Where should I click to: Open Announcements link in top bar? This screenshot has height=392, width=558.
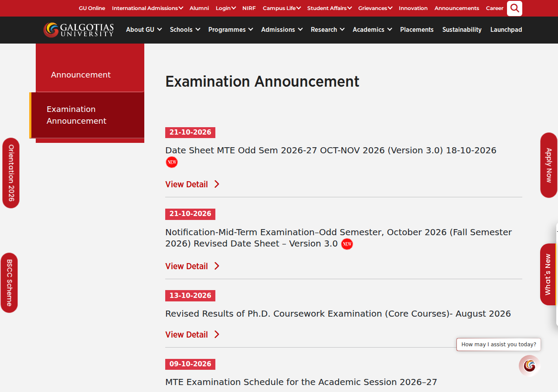coord(457,8)
